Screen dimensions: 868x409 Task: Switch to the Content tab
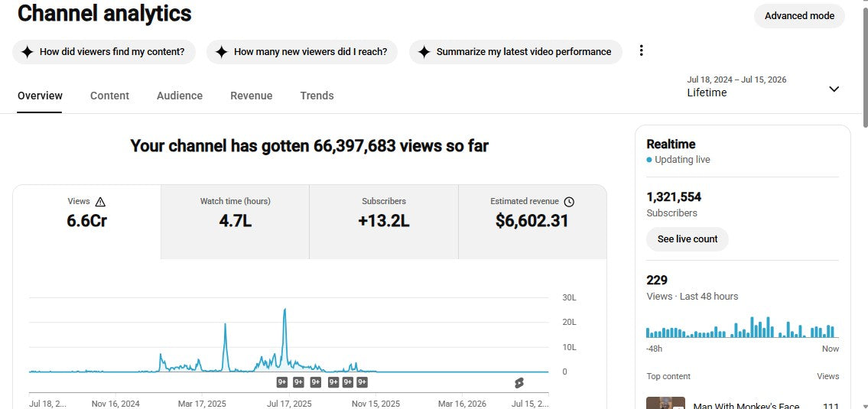coord(109,96)
